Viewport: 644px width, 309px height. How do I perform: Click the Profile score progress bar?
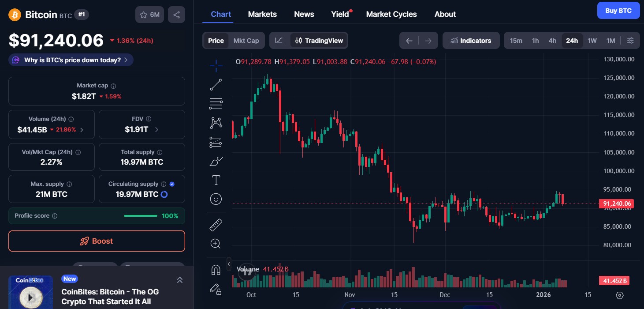click(140, 216)
